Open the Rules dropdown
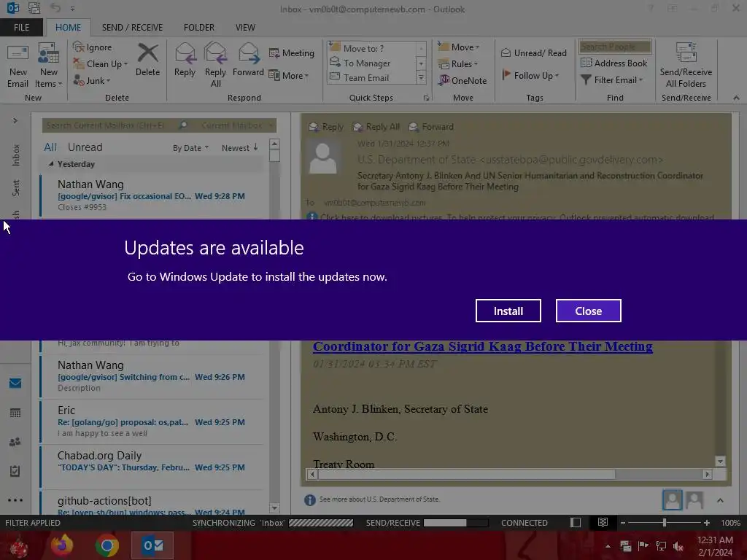The width and height of the screenshot is (747, 560). click(x=458, y=64)
